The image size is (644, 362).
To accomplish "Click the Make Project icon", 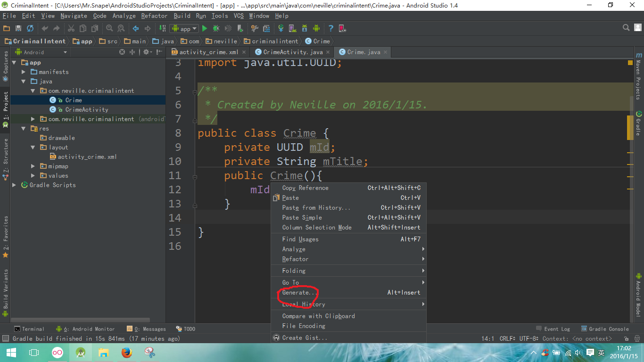I will 162,29.
